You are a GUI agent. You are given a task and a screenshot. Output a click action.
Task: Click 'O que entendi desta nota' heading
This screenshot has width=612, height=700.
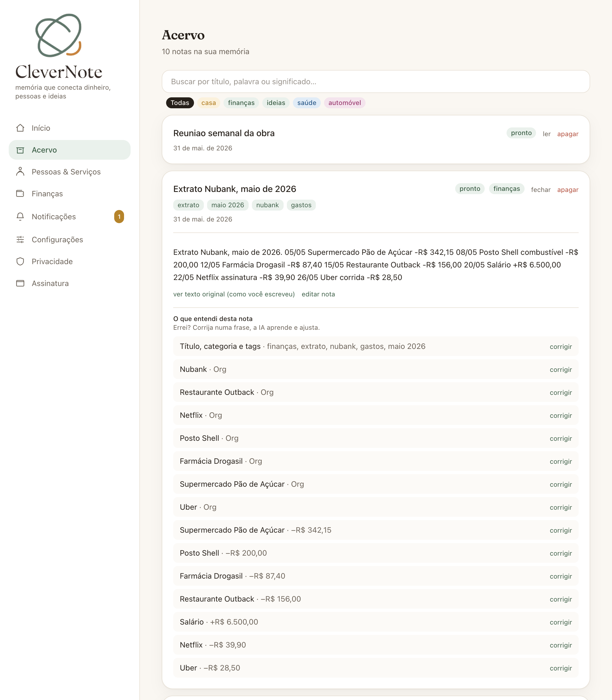click(213, 318)
